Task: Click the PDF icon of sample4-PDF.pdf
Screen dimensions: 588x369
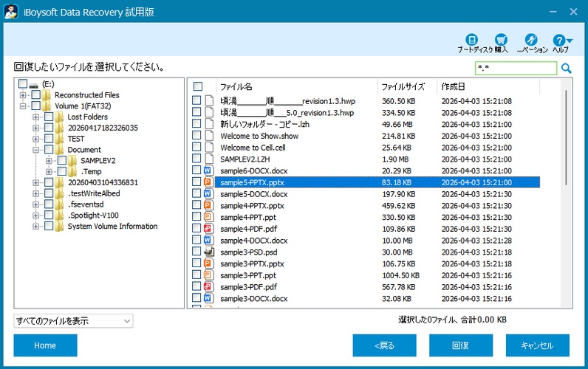Action: coord(208,229)
